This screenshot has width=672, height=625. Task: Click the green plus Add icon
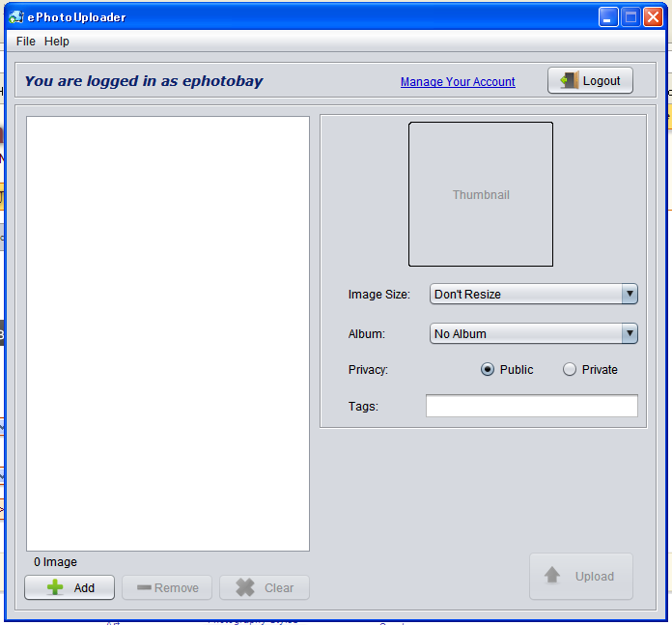(x=56, y=587)
